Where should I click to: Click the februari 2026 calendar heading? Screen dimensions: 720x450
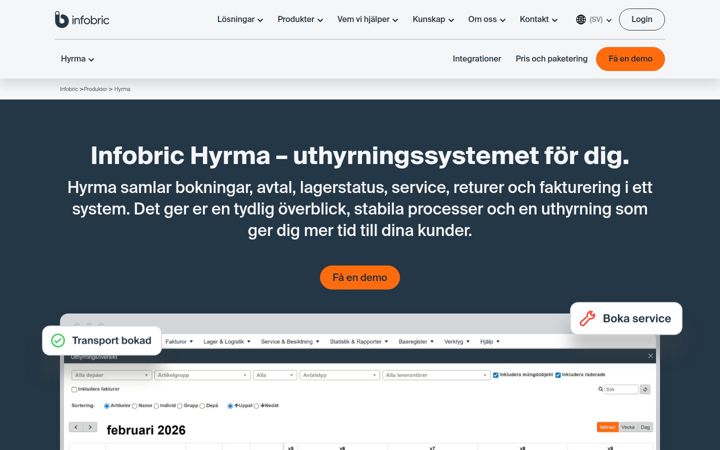tap(146, 430)
